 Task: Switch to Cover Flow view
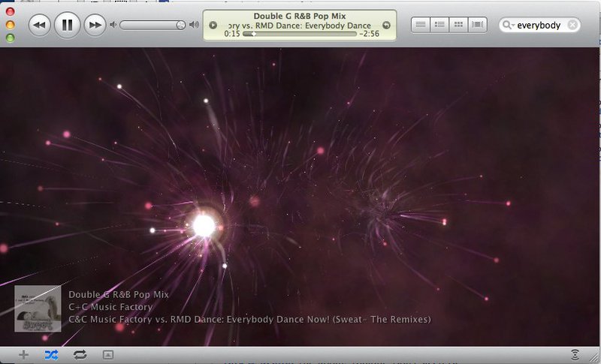click(x=477, y=25)
